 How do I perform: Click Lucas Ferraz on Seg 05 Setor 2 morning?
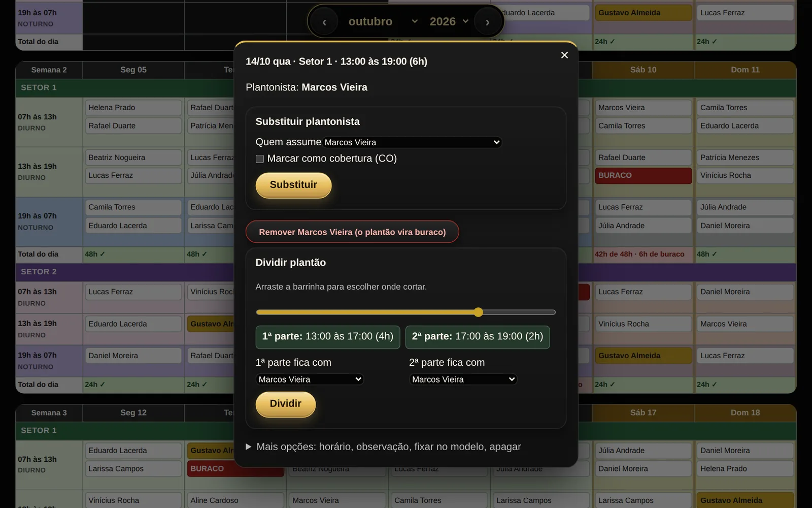[x=133, y=292]
